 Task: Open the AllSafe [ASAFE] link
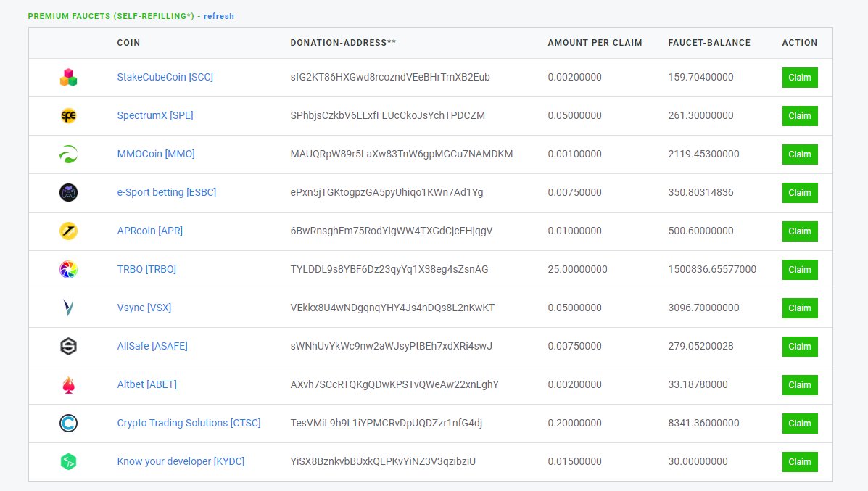click(152, 346)
